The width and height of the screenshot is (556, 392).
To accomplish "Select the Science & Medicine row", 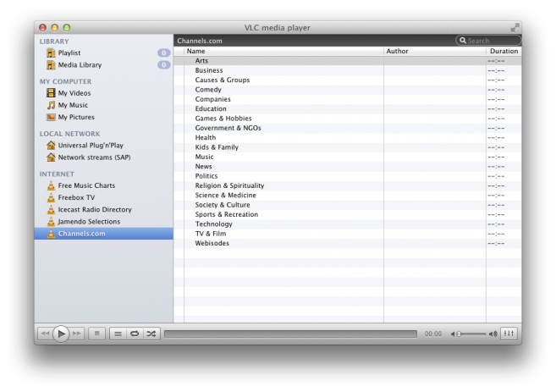I will (x=348, y=195).
